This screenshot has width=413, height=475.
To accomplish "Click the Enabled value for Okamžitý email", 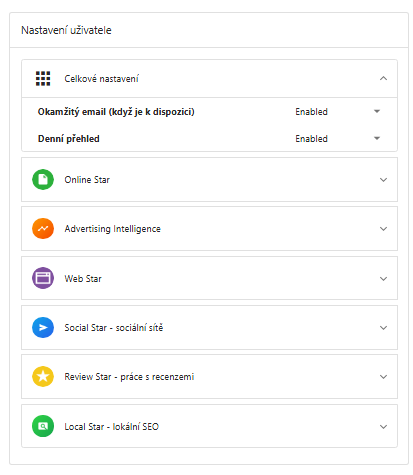I will pos(311,112).
